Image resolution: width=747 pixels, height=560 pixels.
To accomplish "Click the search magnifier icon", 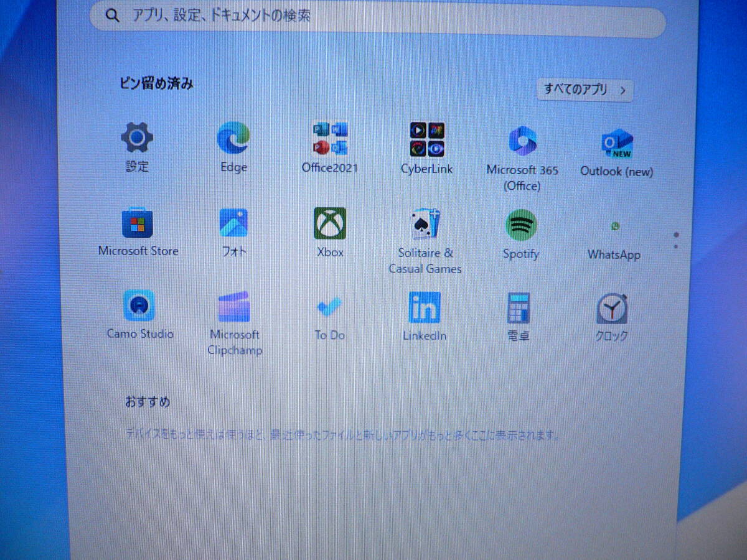I will pyautogui.click(x=113, y=16).
